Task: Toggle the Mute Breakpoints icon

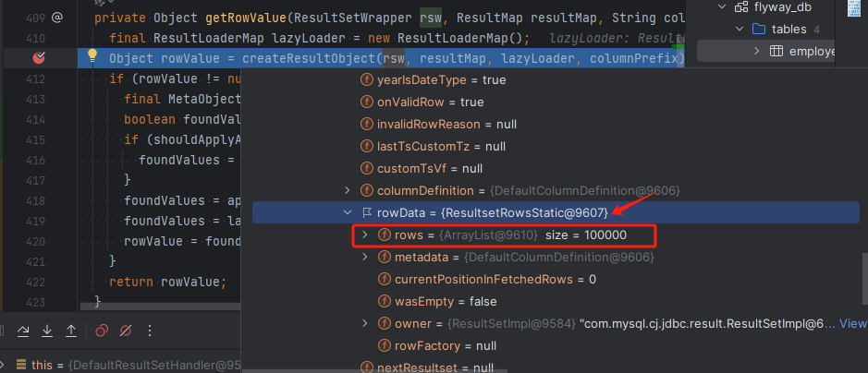Action: click(x=126, y=330)
